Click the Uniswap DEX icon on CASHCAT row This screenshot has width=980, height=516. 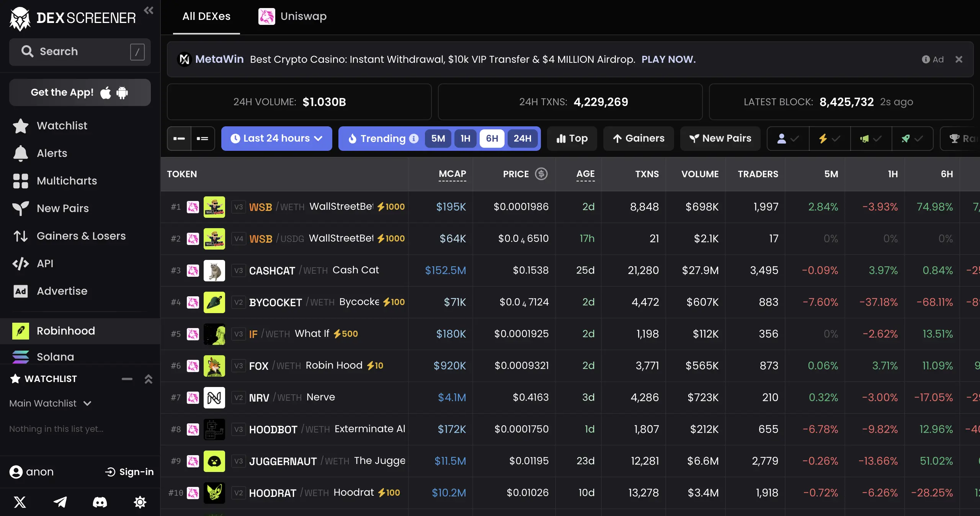(193, 271)
